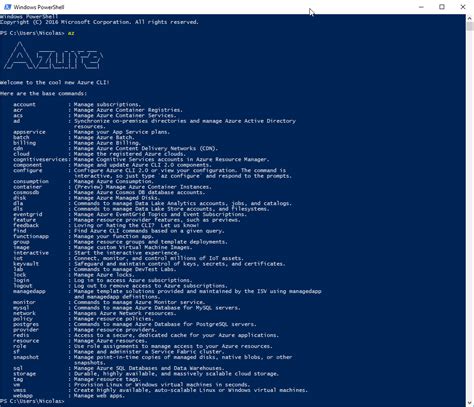Click the 'consumption' command name

coord(31,181)
